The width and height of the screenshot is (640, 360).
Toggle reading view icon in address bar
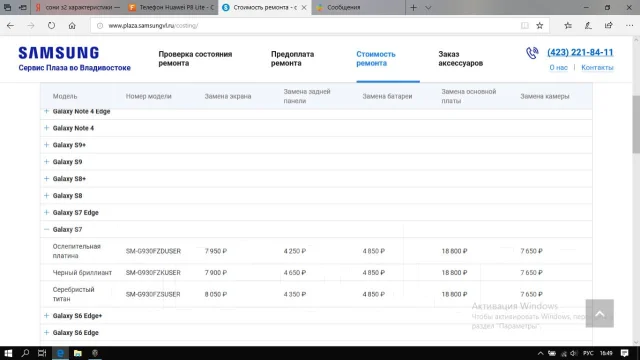(x=524, y=26)
